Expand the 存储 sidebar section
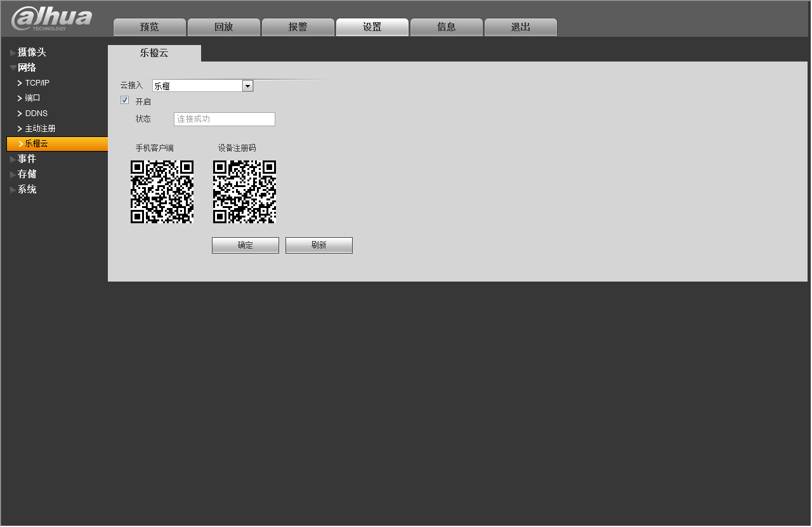812x527 pixels. pyautogui.click(x=27, y=174)
